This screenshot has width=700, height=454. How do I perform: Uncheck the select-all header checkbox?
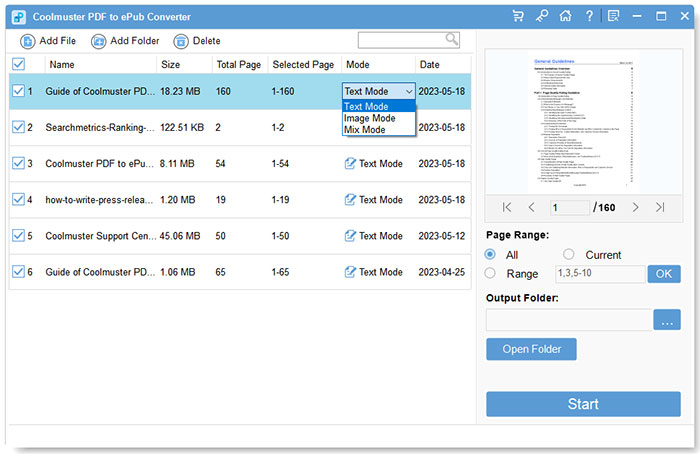(18, 64)
